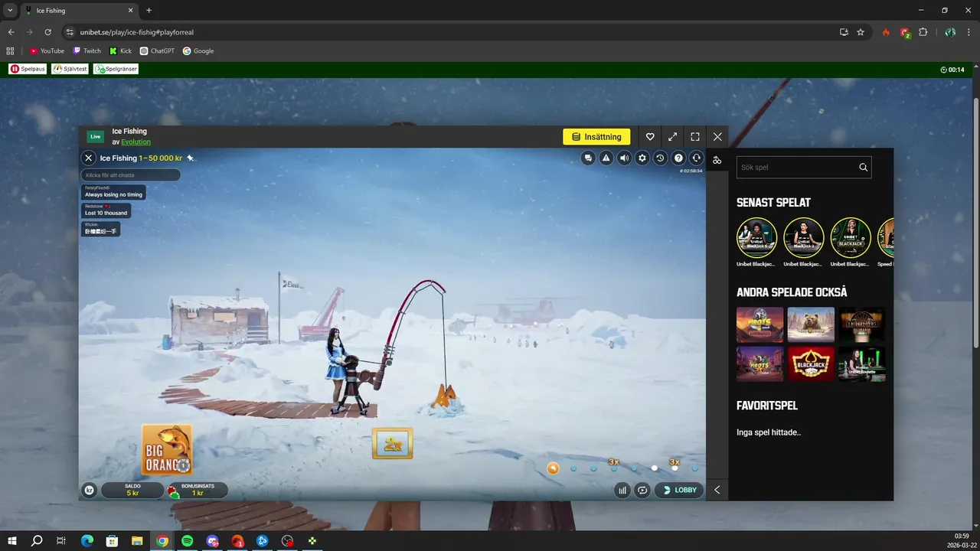Open the statistics bar chart icon
The height and width of the screenshot is (551, 980).
[622, 490]
